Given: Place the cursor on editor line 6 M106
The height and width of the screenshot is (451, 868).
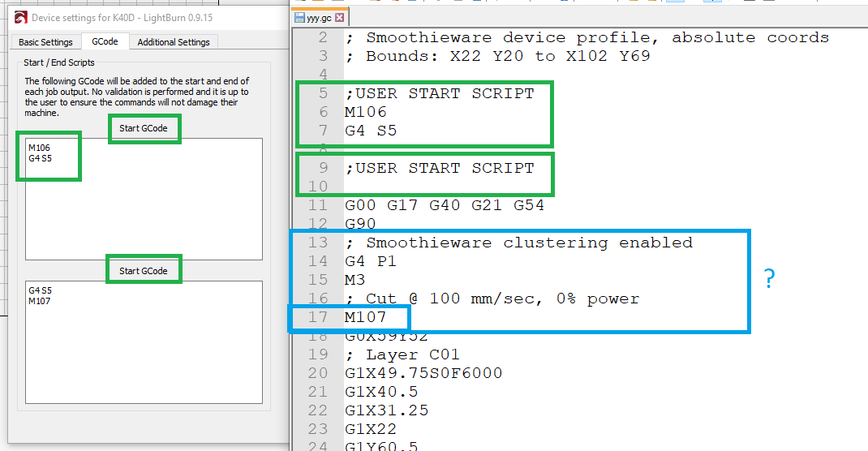Looking at the screenshot, I should (x=365, y=112).
